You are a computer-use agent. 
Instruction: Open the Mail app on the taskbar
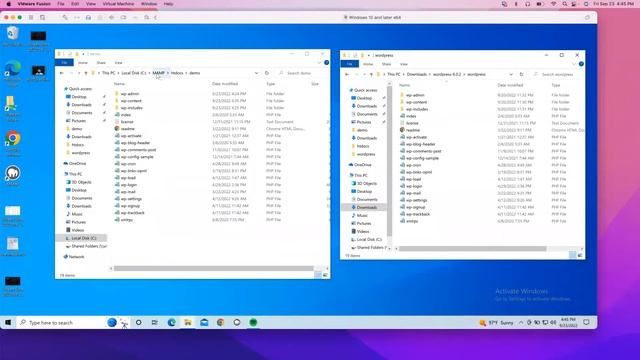click(x=204, y=322)
